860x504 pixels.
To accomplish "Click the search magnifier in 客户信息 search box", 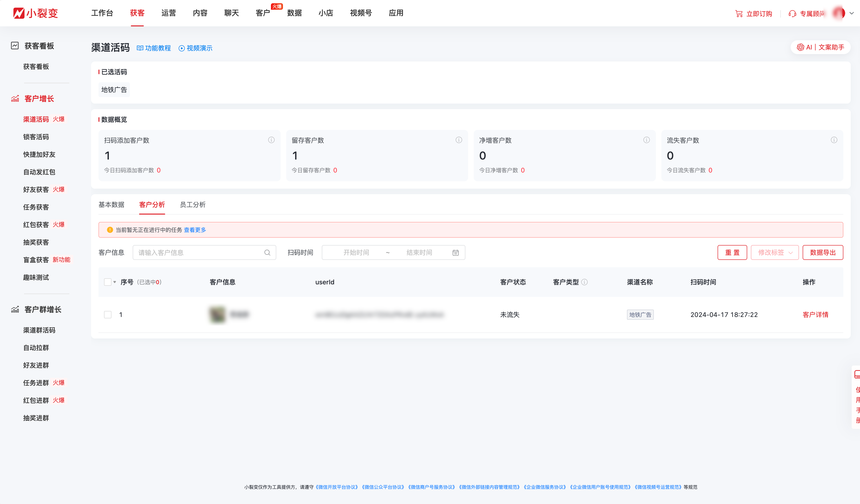I will 267,252.
